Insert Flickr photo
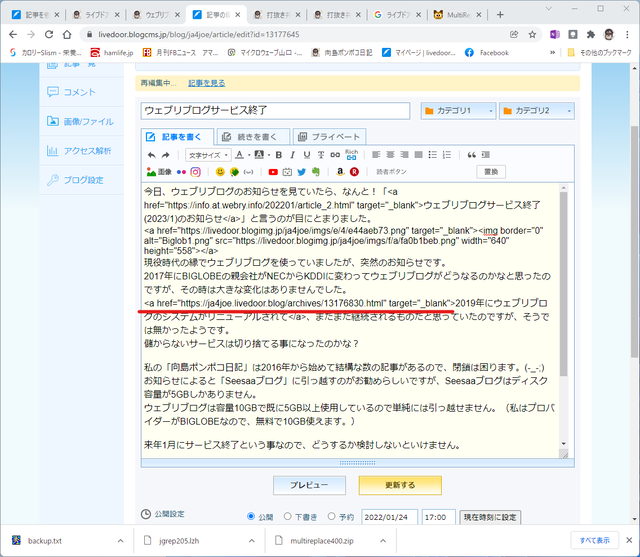This screenshot has width=640, height=557. point(181,172)
